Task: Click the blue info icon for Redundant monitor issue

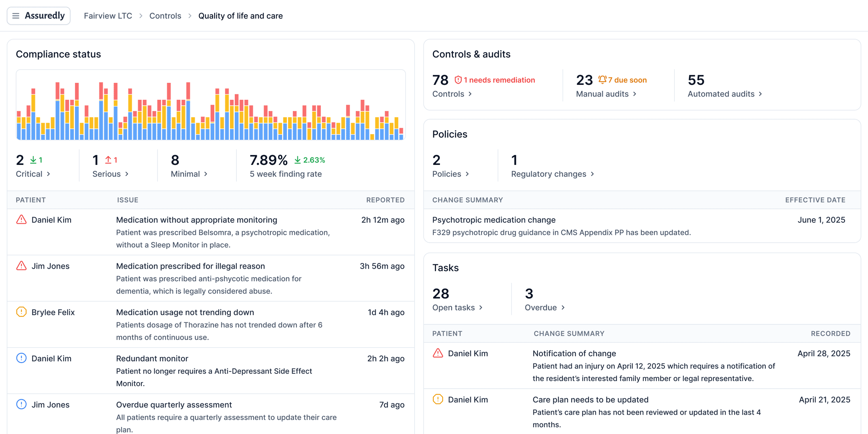Action: (x=21, y=358)
